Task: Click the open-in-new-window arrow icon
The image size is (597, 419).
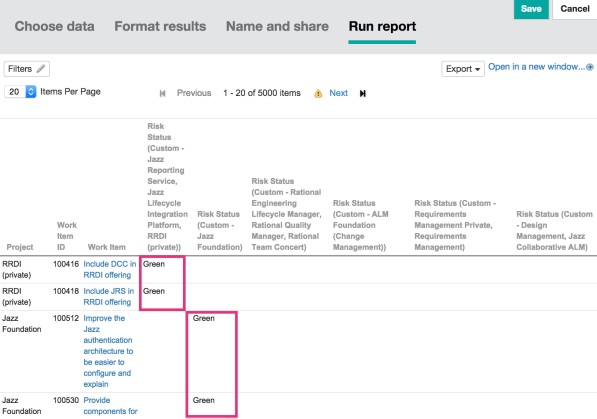Action: [x=590, y=67]
